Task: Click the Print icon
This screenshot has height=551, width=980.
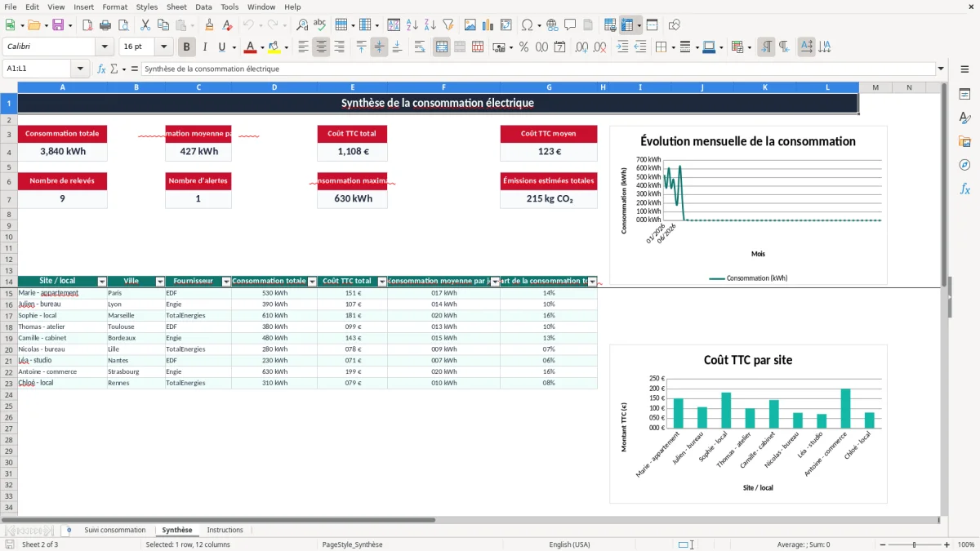Action: 105,25
